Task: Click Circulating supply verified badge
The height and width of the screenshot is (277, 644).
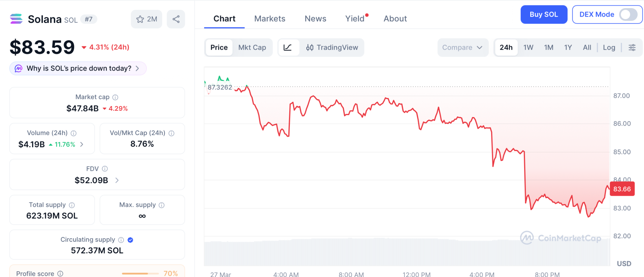Action: [x=130, y=240]
